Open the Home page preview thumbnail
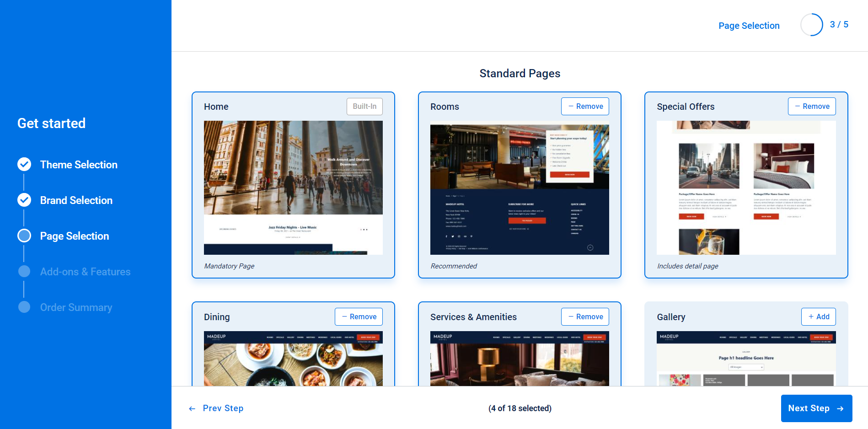 click(x=293, y=188)
